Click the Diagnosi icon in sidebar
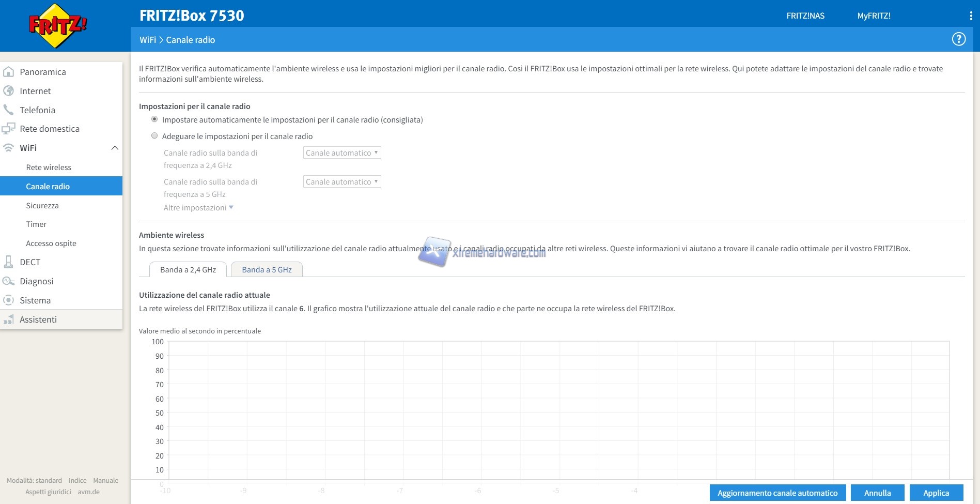 coord(8,281)
